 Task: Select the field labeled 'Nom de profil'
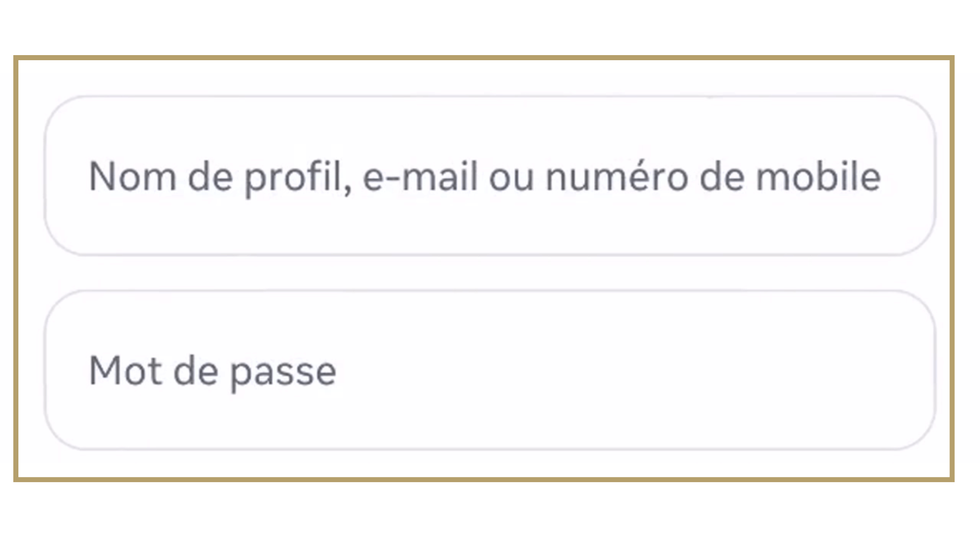(490, 176)
